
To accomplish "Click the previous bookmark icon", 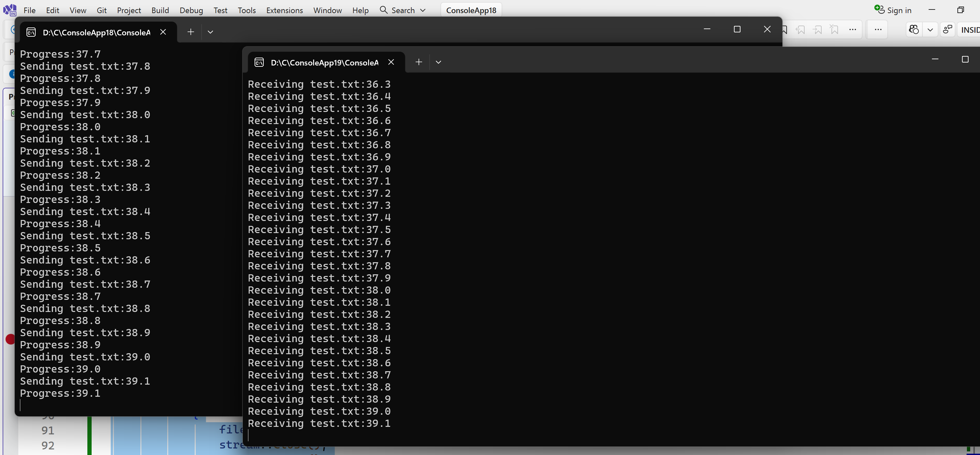I will [800, 30].
